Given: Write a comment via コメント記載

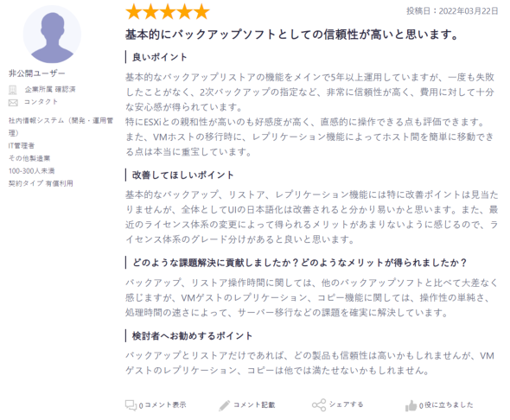Looking at the screenshot, I should pos(254,405).
